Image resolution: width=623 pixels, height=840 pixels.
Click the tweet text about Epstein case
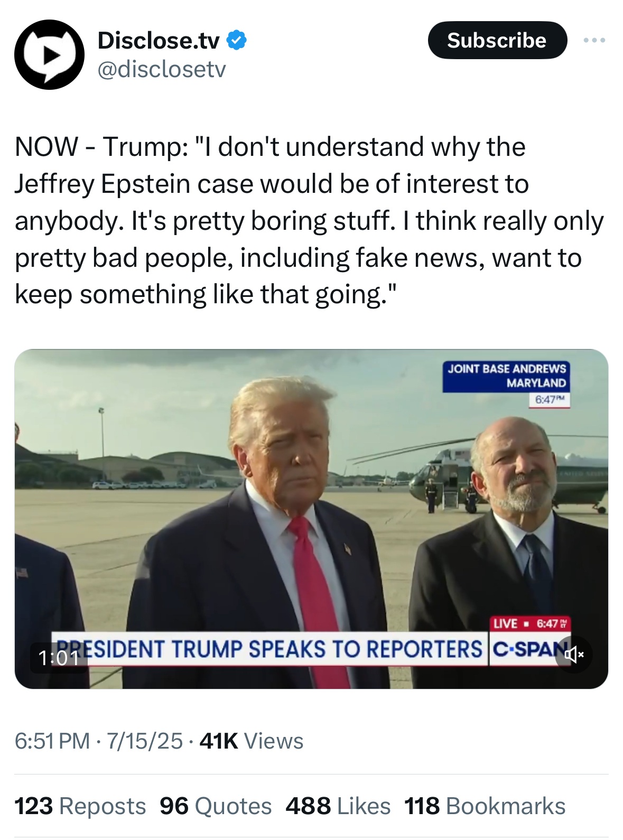(309, 220)
